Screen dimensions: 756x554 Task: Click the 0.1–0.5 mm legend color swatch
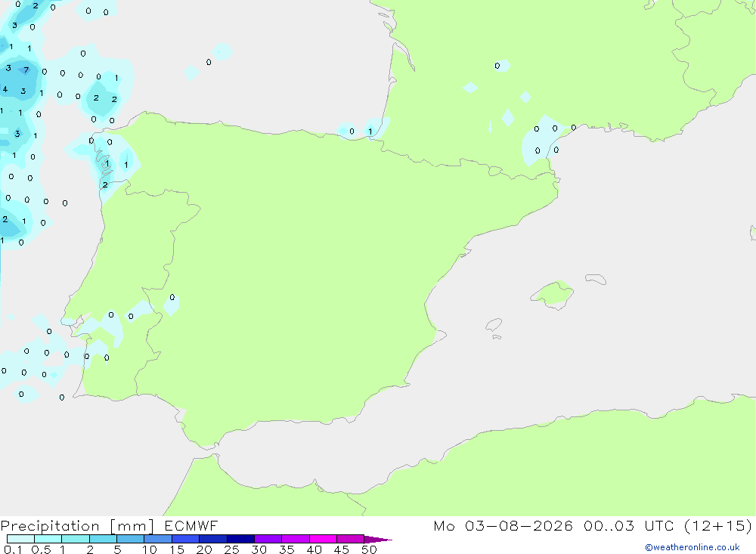tap(20, 539)
